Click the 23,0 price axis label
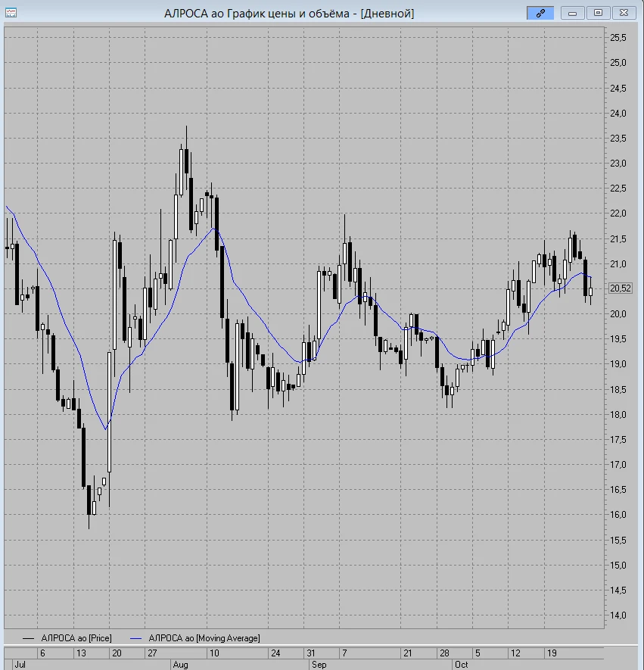 coord(618,164)
